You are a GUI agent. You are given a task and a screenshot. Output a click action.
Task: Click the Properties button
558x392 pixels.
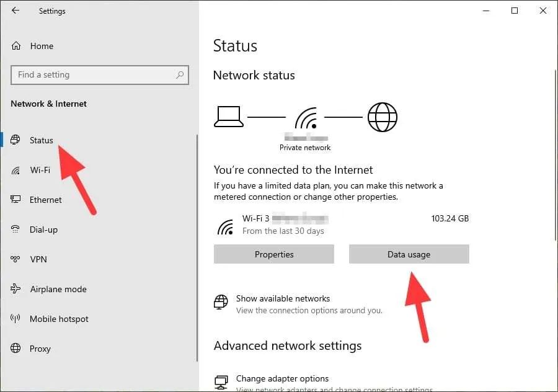click(273, 254)
